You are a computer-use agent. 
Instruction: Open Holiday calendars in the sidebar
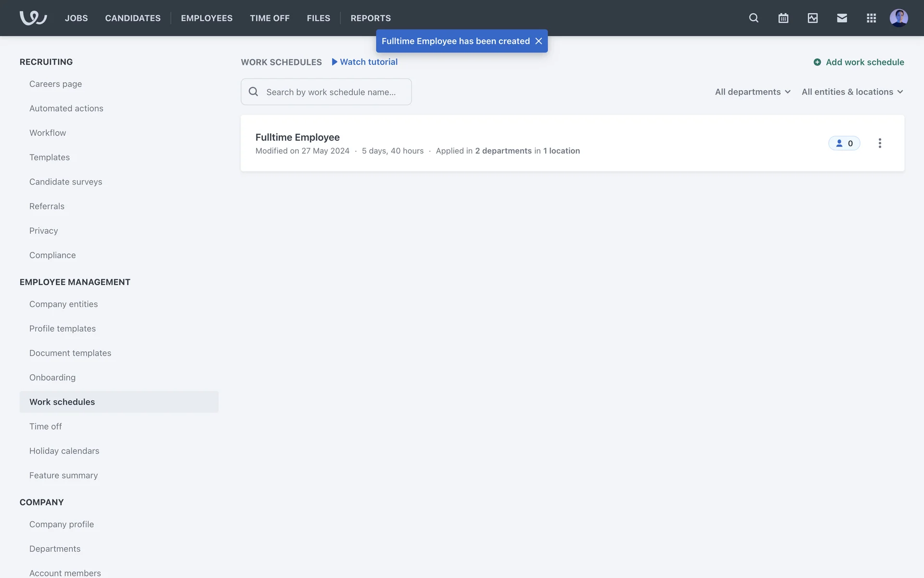64,451
